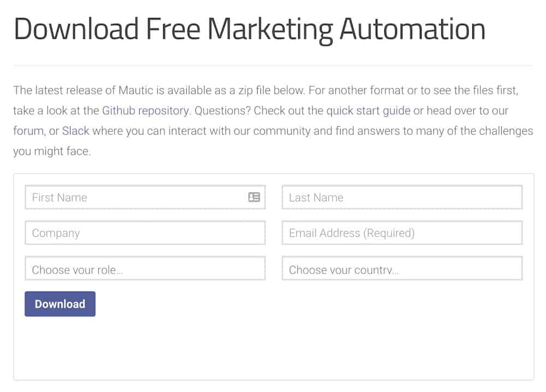546x392 pixels.
Task: Click into the Last Name field
Action: click(402, 198)
